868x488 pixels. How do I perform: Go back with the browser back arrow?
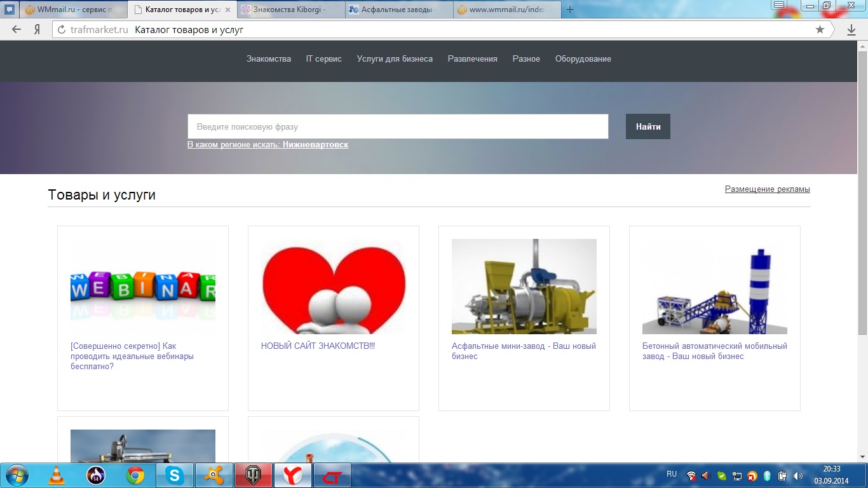pos(17,29)
